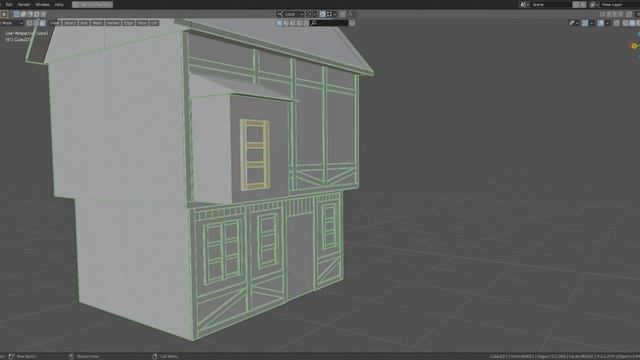Image resolution: width=640 pixels, height=360 pixels.
Task: Open the snapping options dropdown
Action: 331,14
